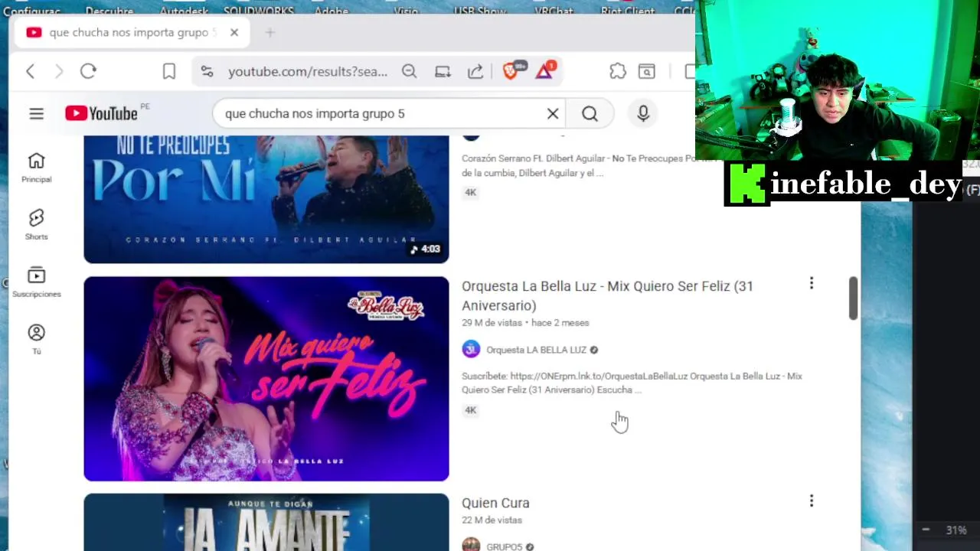Click the GRUPO5 channel avatar
Image resolution: width=980 pixels, height=551 pixels.
[471, 546]
